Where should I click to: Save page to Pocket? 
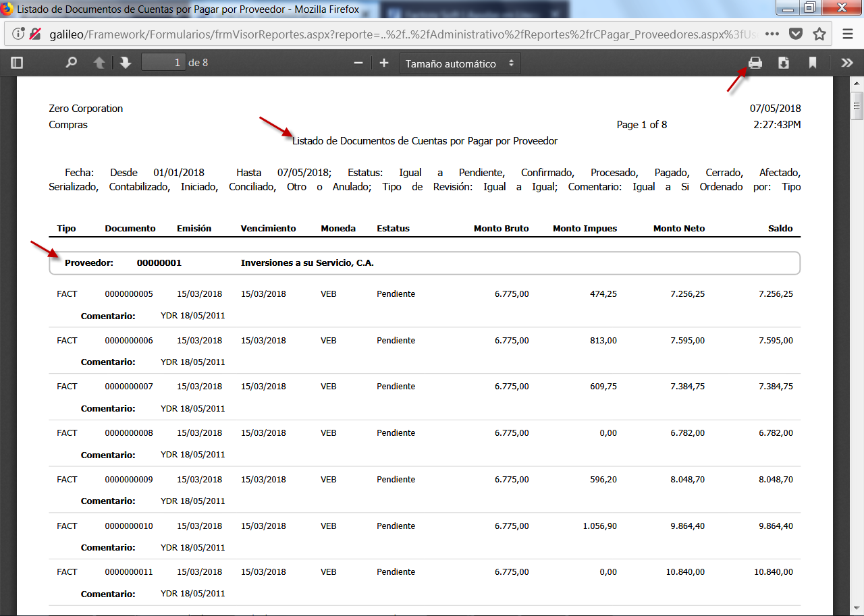pyautogui.click(x=796, y=34)
